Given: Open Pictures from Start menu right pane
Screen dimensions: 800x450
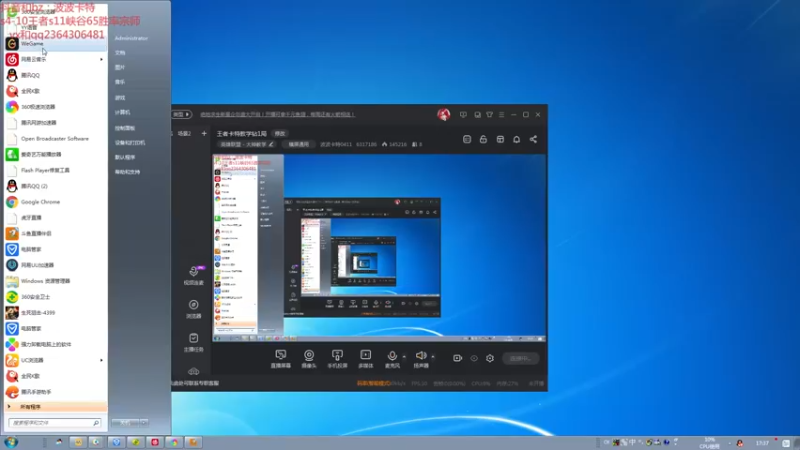Looking at the screenshot, I should click(x=120, y=67).
